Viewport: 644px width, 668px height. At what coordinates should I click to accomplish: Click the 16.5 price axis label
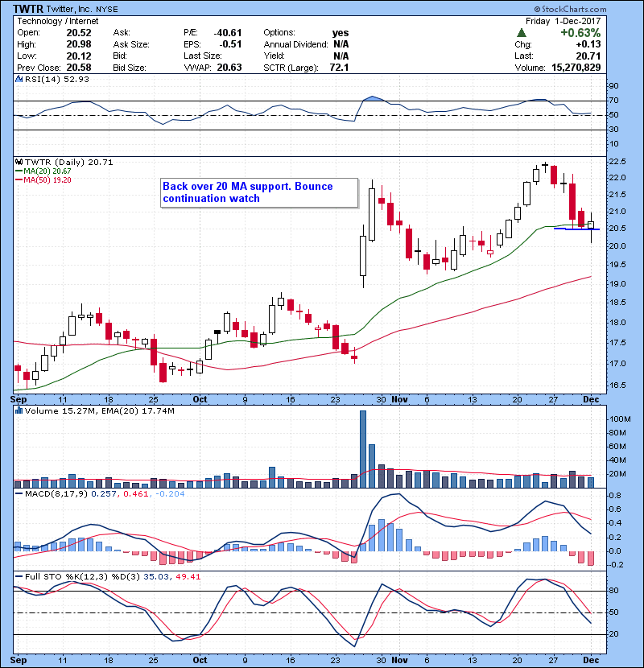(x=617, y=386)
